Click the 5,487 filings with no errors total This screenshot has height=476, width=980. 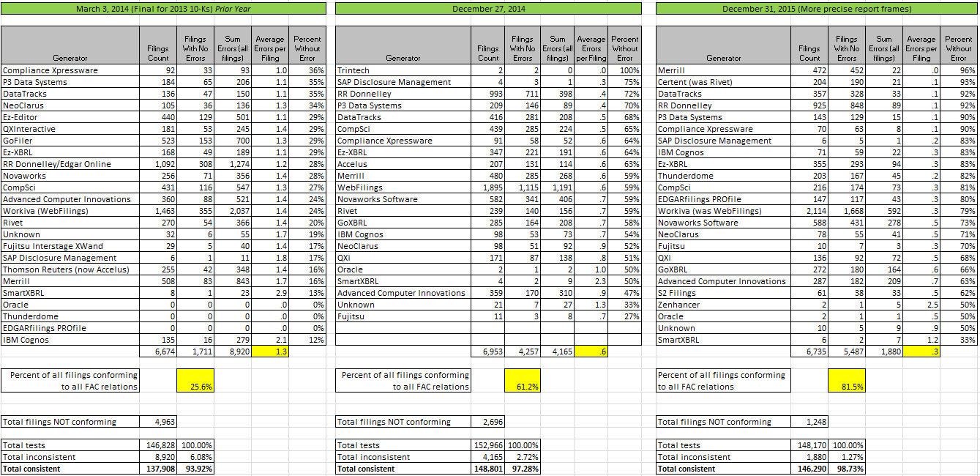click(x=847, y=352)
